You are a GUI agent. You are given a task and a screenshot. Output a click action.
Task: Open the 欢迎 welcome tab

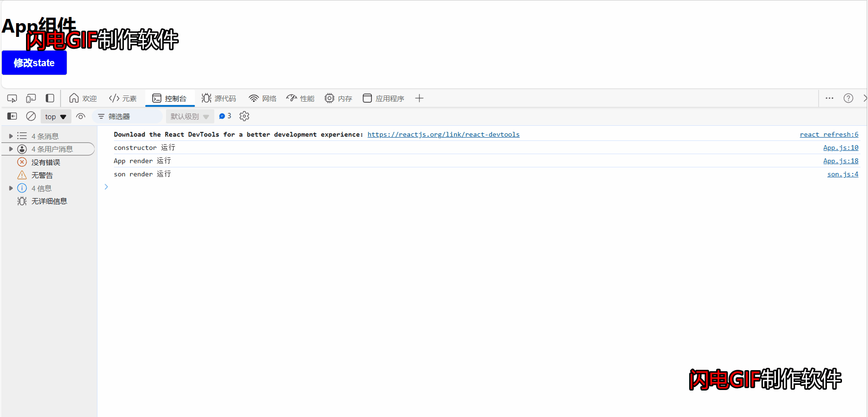(x=83, y=98)
